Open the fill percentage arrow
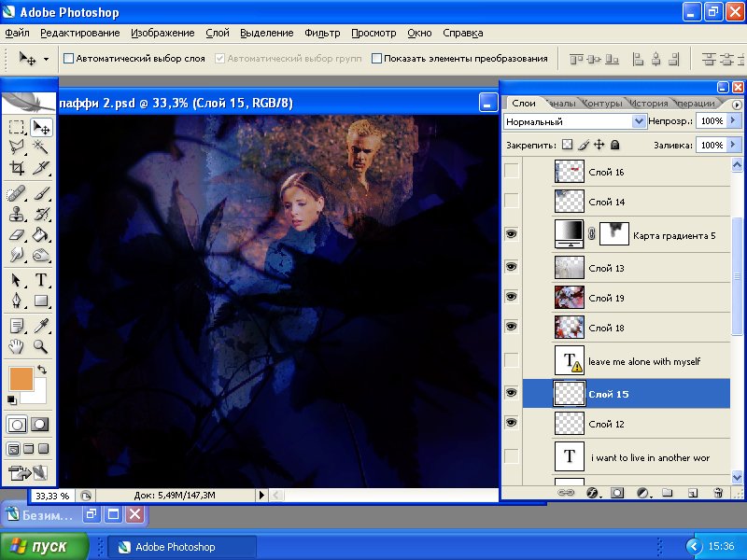The width and height of the screenshot is (747, 560). (x=734, y=146)
